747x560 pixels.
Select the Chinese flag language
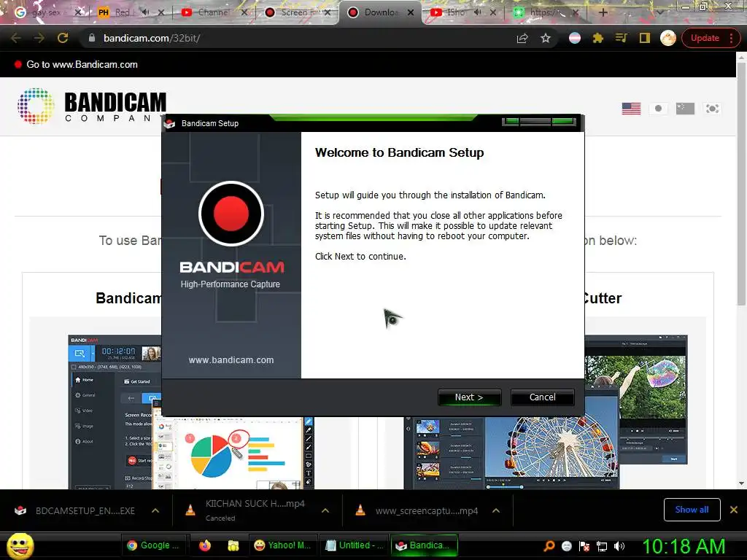pyautogui.click(x=685, y=109)
